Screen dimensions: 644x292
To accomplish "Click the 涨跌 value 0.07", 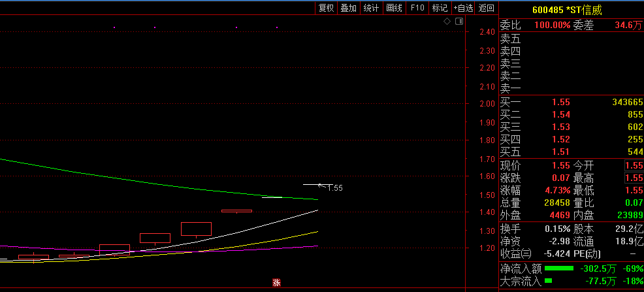I will point(560,178).
